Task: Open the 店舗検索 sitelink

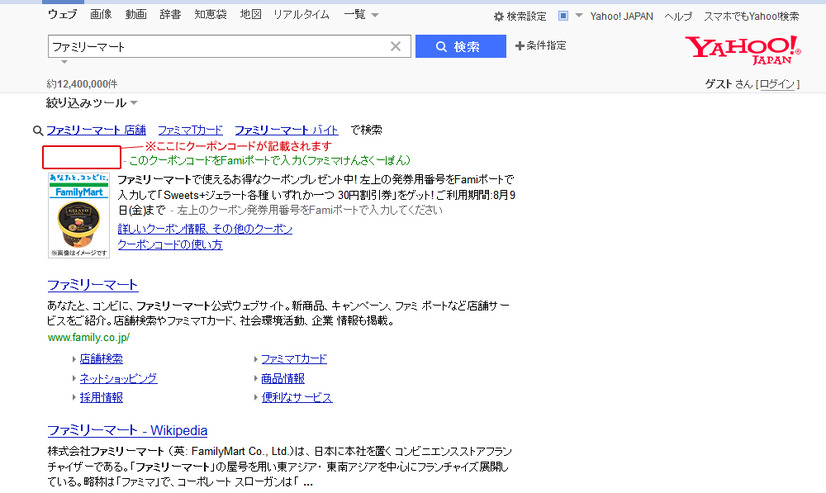Action: coord(101,359)
